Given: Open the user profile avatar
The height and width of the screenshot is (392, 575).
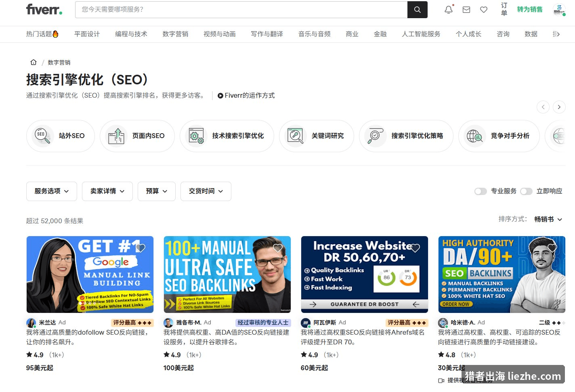Looking at the screenshot, I should point(559,10).
